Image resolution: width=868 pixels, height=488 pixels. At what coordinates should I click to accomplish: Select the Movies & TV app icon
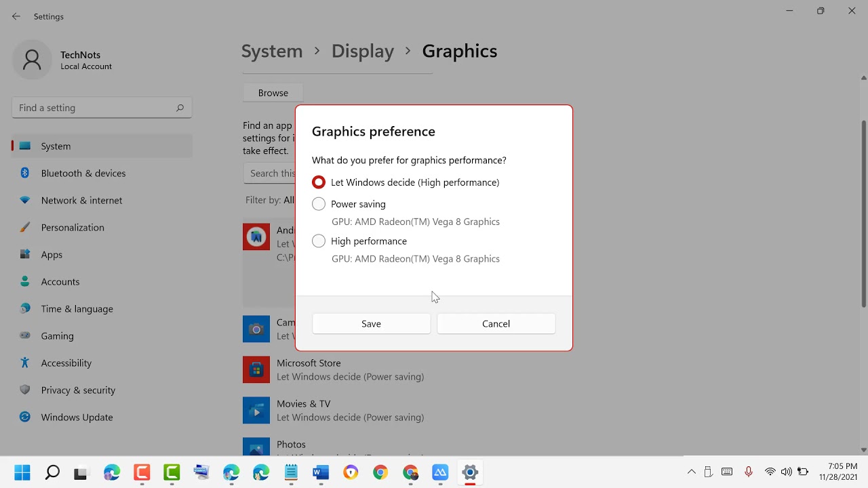point(256,411)
